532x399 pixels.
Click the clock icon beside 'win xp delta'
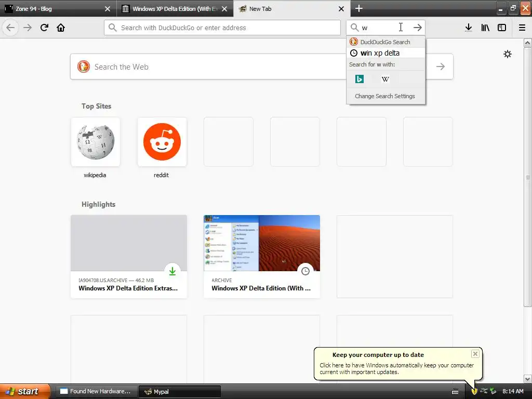point(353,53)
